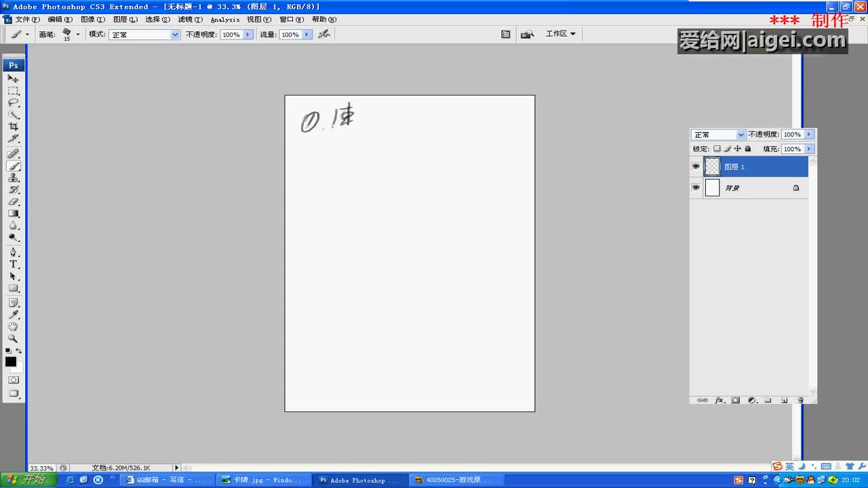
Task: Toggle lock transparent pixels in layers panel
Action: tap(717, 149)
